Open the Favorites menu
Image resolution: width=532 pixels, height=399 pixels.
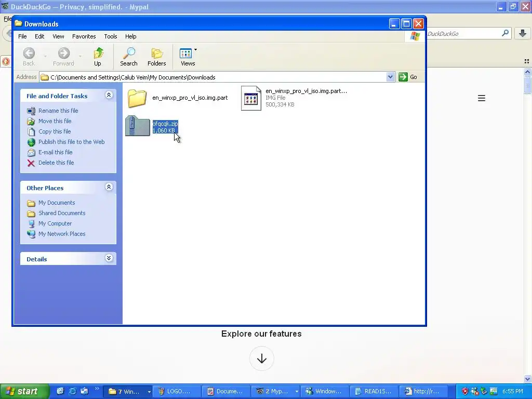pos(84,36)
